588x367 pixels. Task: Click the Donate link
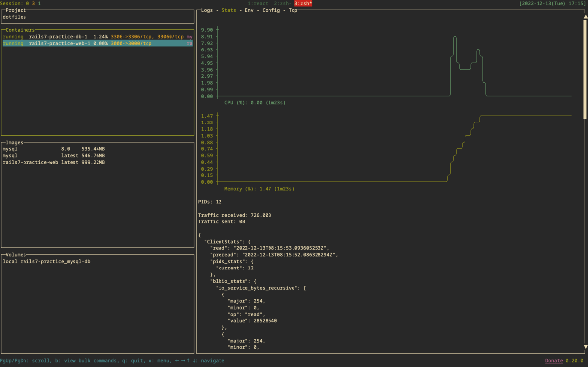(554, 361)
